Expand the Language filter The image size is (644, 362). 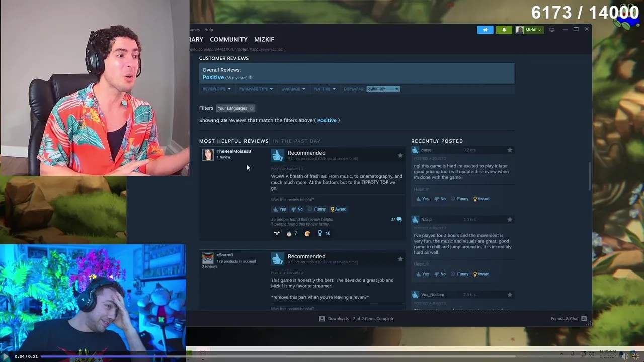coord(293,89)
